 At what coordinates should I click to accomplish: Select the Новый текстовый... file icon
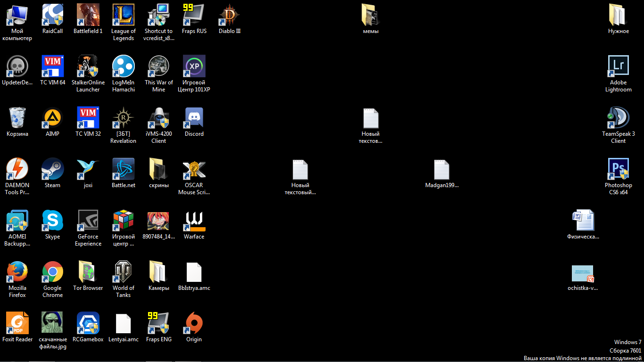tap(300, 169)
